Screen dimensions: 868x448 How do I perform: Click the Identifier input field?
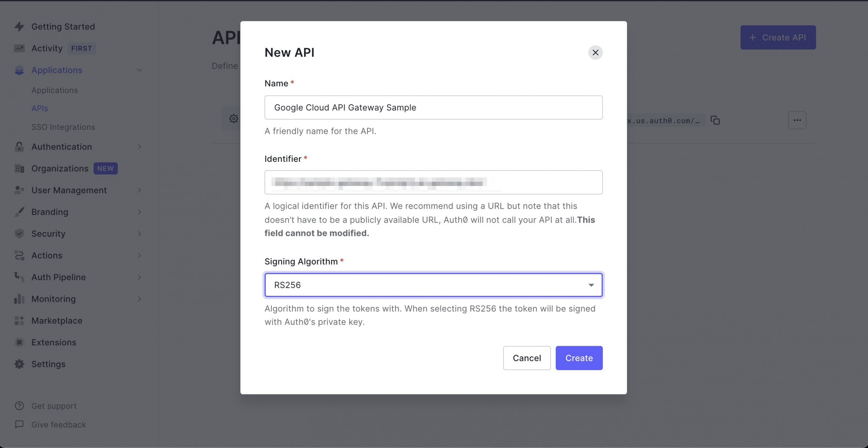[x=433, y=182]
